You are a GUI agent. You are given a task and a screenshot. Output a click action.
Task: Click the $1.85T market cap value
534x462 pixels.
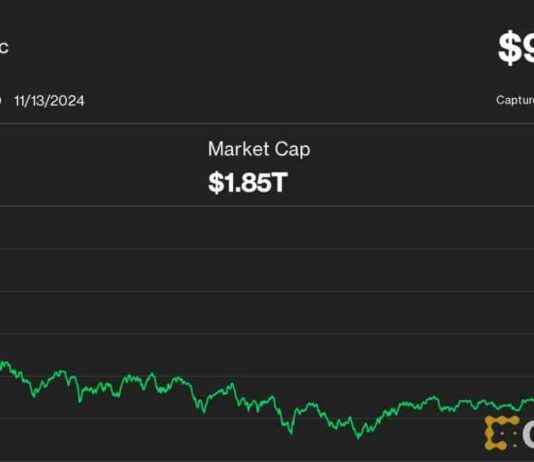pyautogui.click(x=248, y=182)
